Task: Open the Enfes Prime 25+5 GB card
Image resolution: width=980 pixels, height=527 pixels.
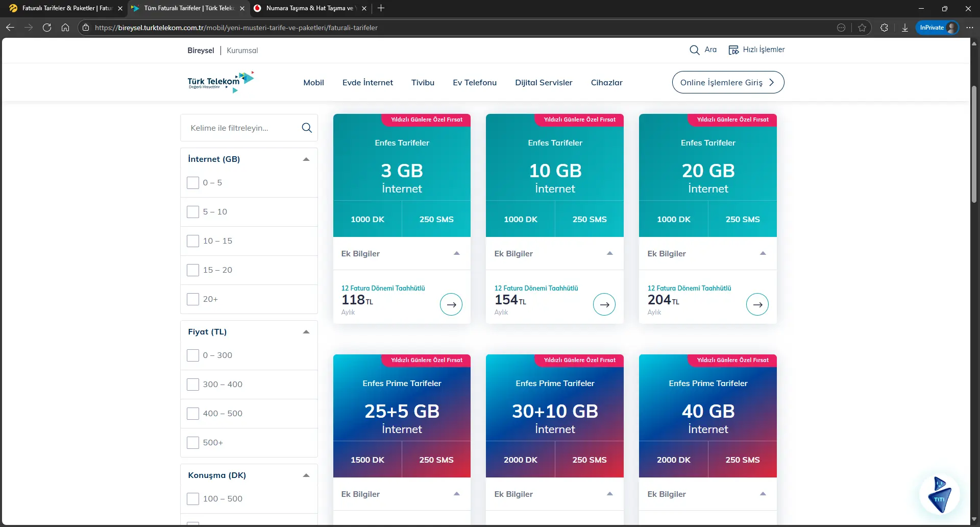Action: click(x=402, y=416)
